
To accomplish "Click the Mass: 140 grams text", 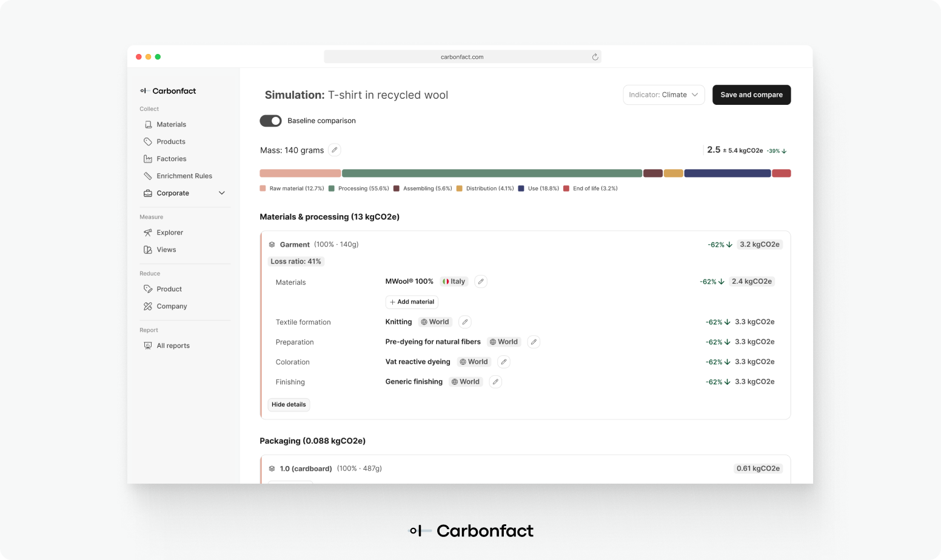I will click(292, 150).
